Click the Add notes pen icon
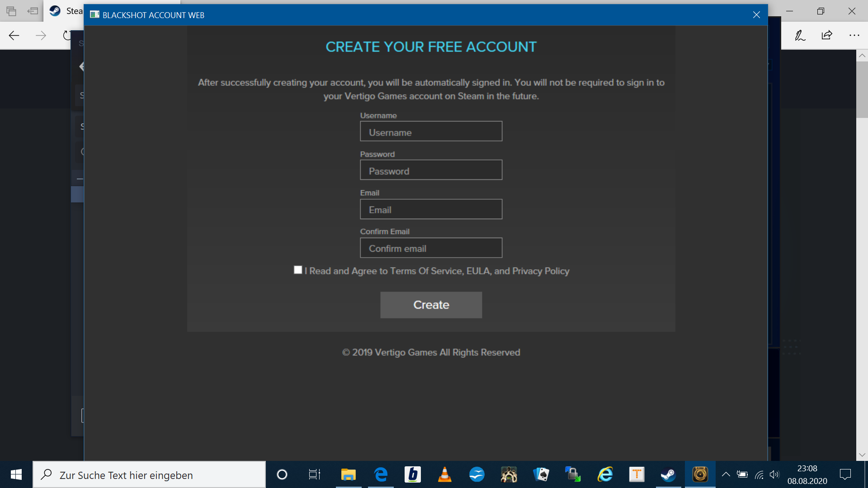Screen dimensions: 868x488 800,35
